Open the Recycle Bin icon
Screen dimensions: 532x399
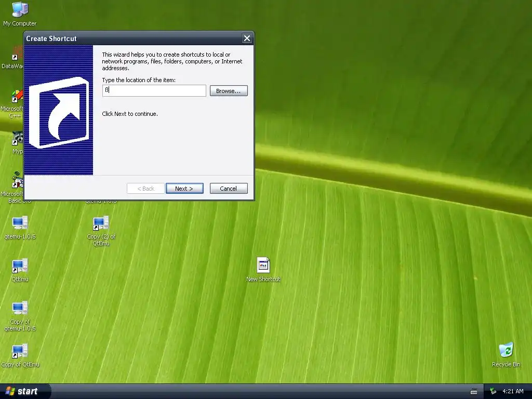click(x=506, y=355)
